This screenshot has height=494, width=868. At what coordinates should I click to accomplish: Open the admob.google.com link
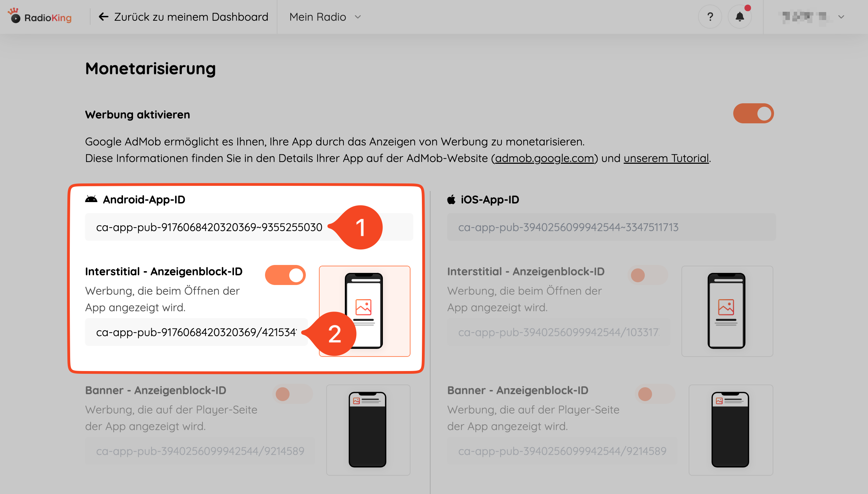544,158
